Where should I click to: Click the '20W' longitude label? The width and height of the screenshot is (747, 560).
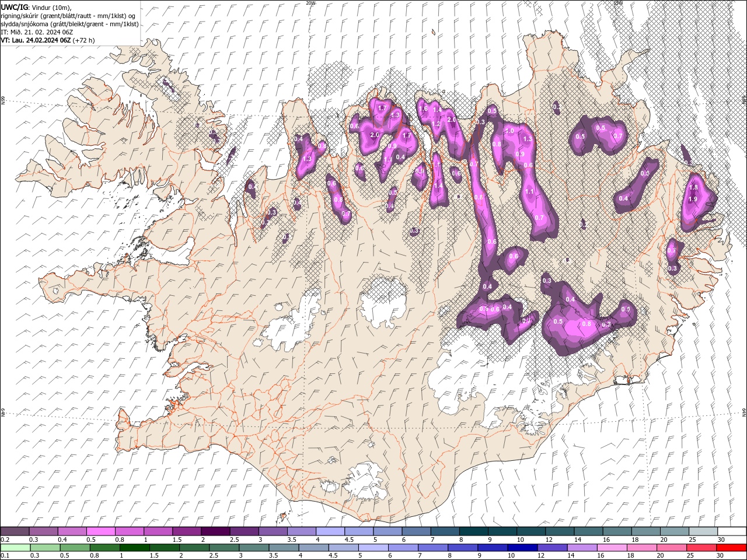pyautogui.click(x=310, y=3)
